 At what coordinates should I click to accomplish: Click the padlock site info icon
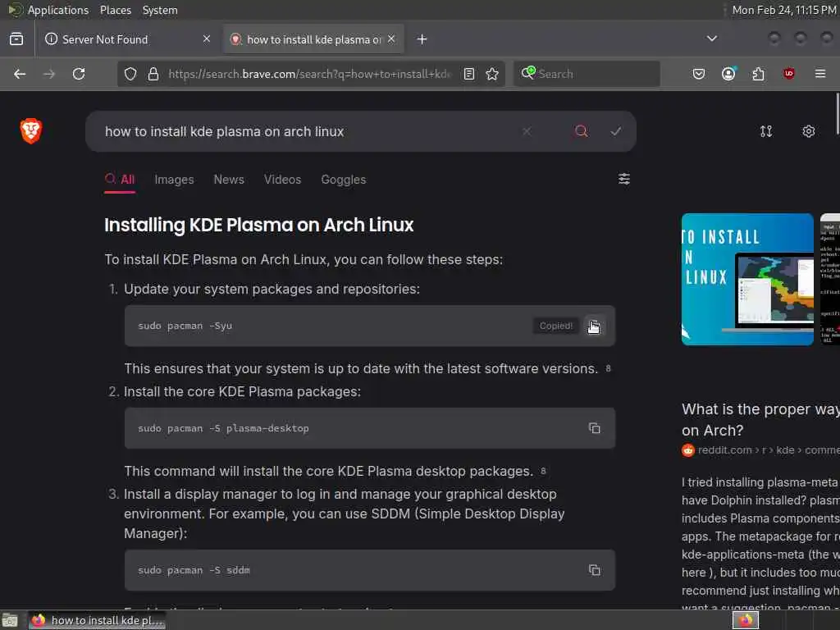coord(153,74)
